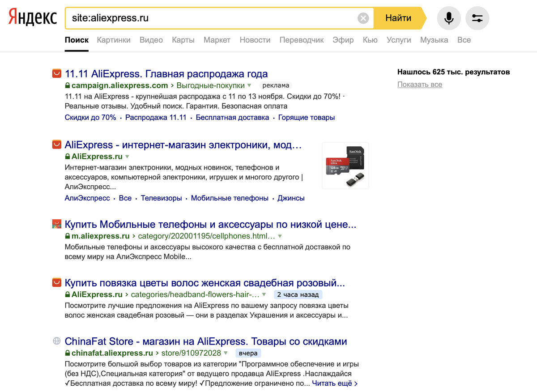Screen dimensions: 537x392
Task: Open the Новости tab
Action: 255,40
